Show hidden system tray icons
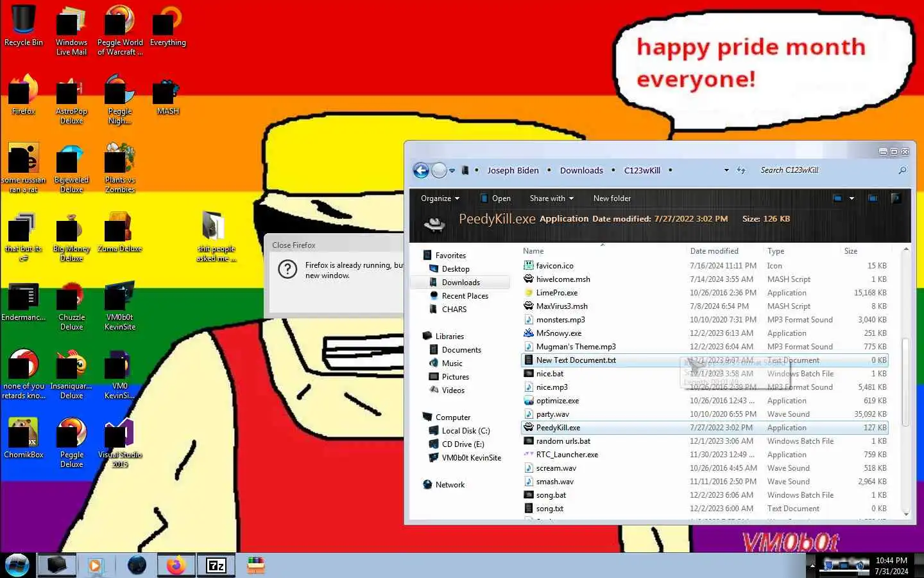 coord(812,566)
